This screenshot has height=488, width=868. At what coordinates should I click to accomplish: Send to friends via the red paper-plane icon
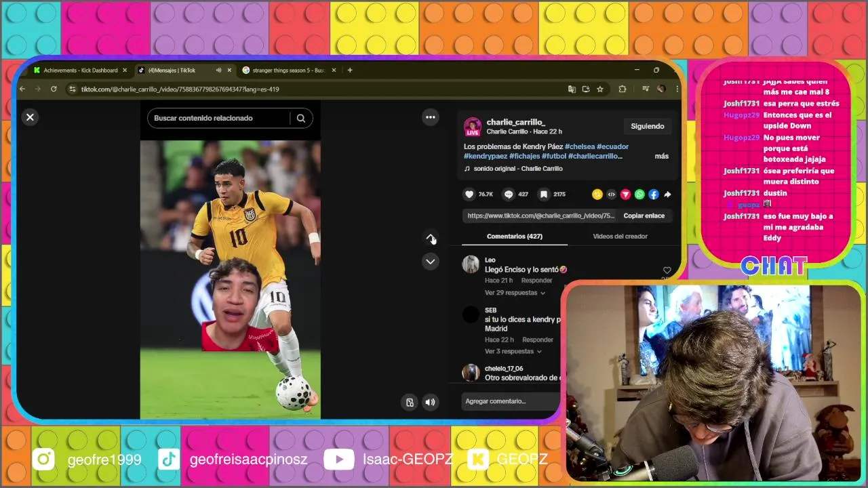tap(625, 195)
